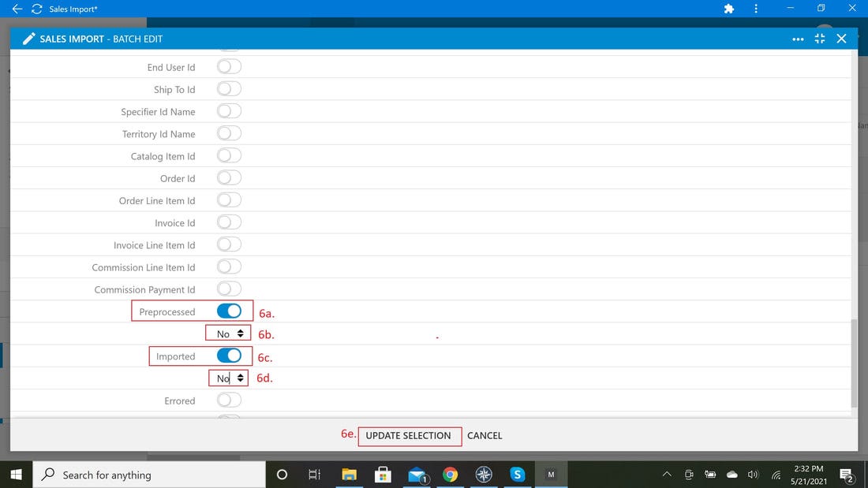
Task: Open the batch edit more options ellipsis
Action: click(x=798, y=39)
